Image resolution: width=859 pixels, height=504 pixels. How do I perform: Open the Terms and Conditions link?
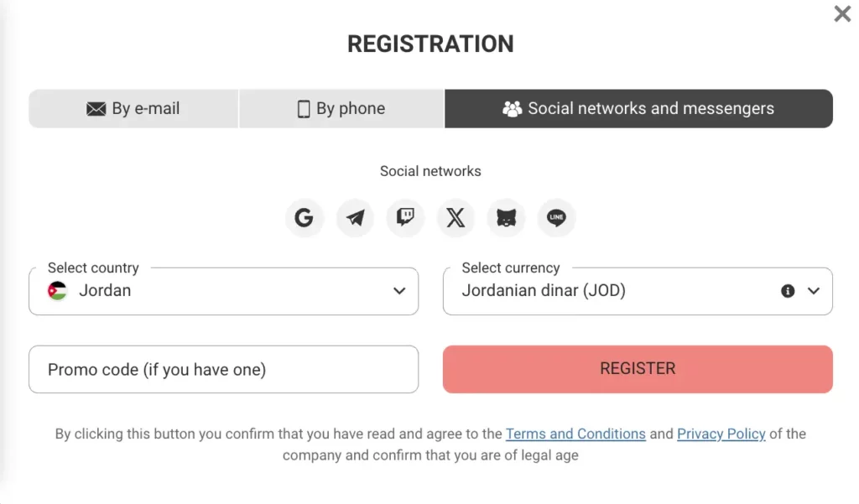pos(575,434)
